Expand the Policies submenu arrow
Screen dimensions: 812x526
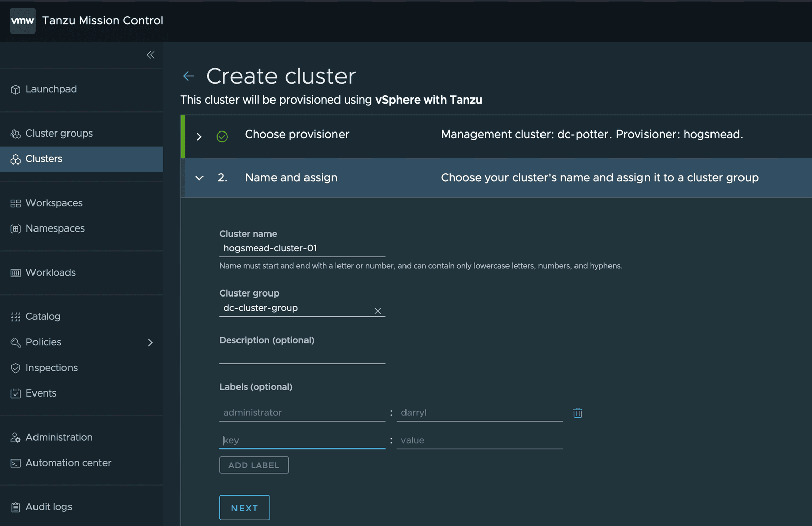tap(150, 342)
